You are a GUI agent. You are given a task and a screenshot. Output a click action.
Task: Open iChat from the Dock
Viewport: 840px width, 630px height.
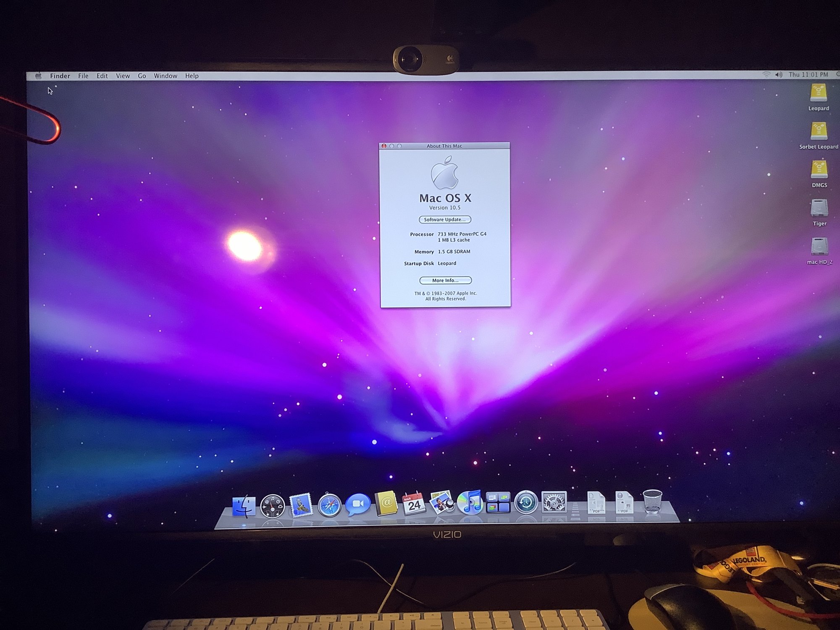pos(357,504)
